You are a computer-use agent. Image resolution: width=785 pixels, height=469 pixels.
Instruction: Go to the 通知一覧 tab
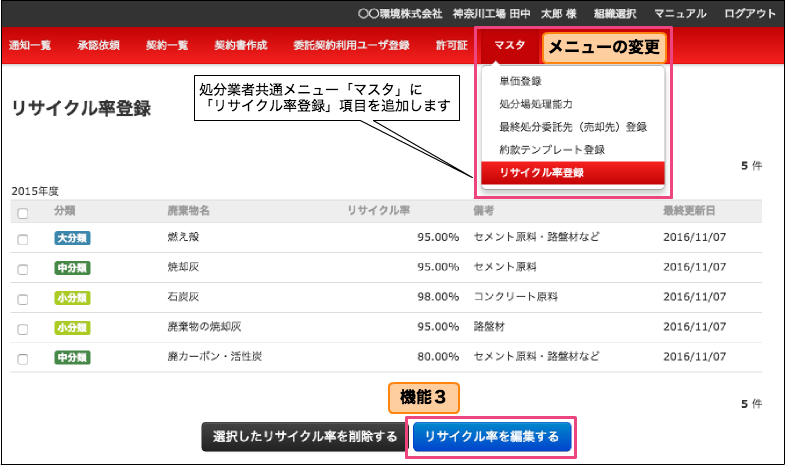pos(30,46)
